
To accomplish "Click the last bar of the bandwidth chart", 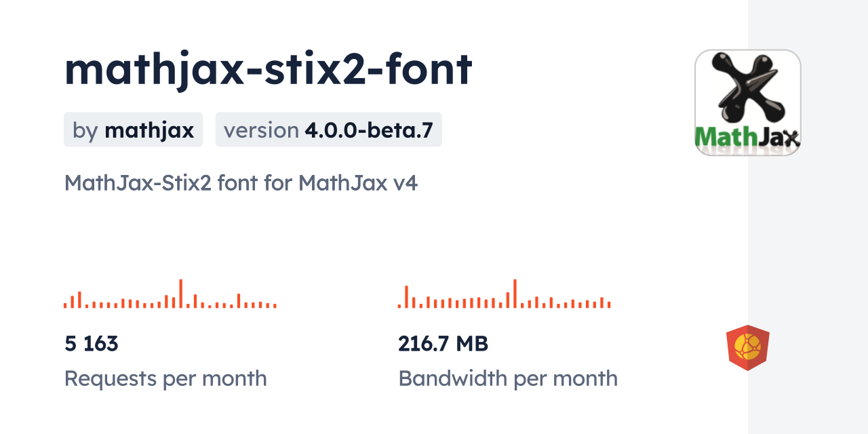I will (609, 304).
